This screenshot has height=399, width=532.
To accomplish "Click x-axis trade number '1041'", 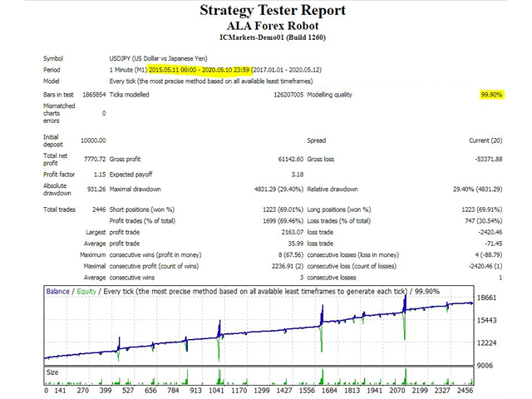I will [216, 391].
